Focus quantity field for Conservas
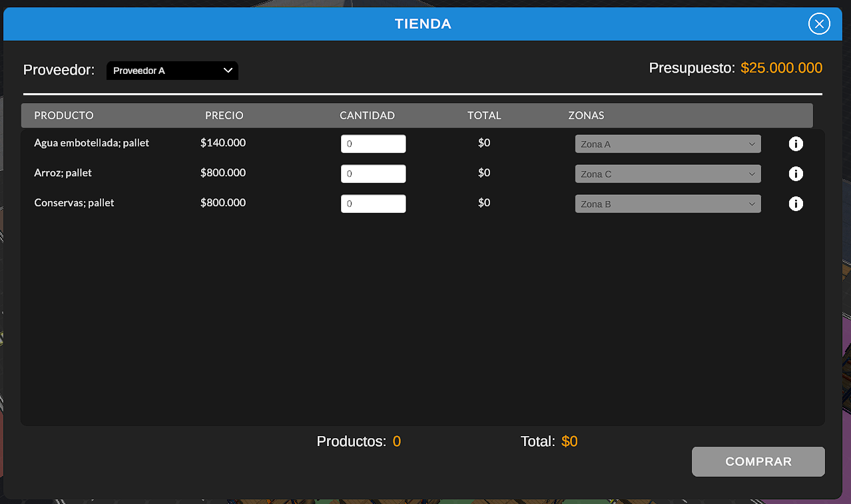Screen dimensions: 851x504 pyautogui.click(x=374, y=204)
